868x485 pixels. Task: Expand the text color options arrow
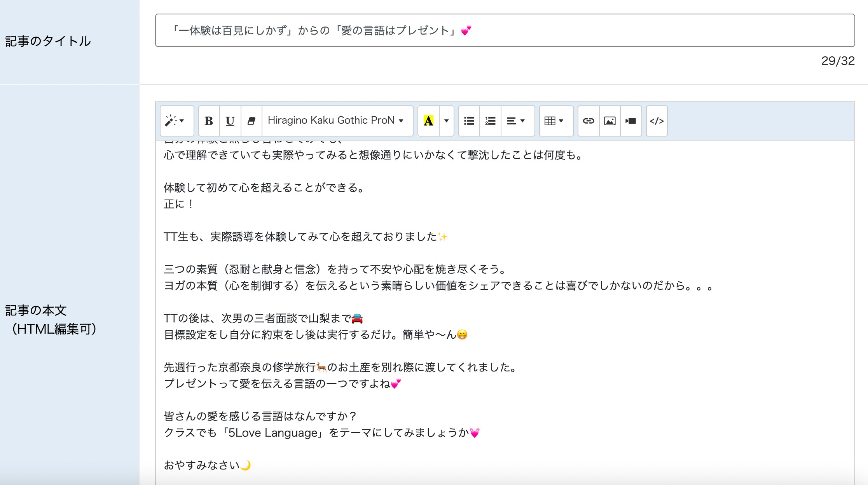(447, 121)
